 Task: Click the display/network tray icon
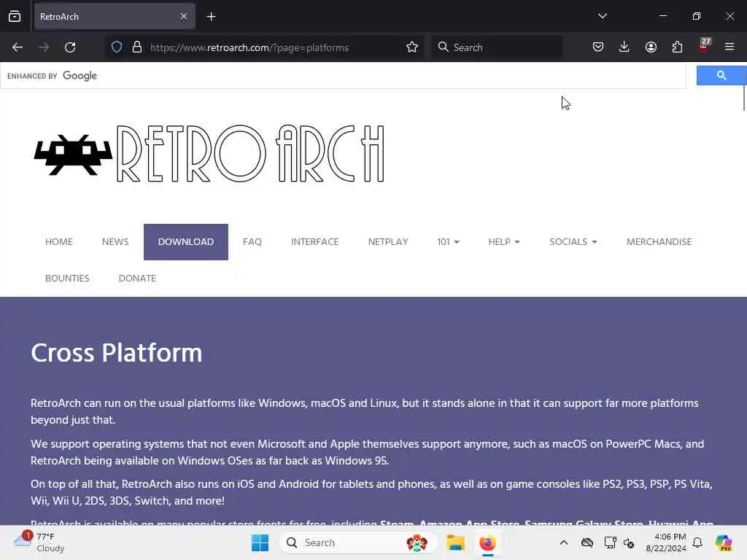click(611, 542)
